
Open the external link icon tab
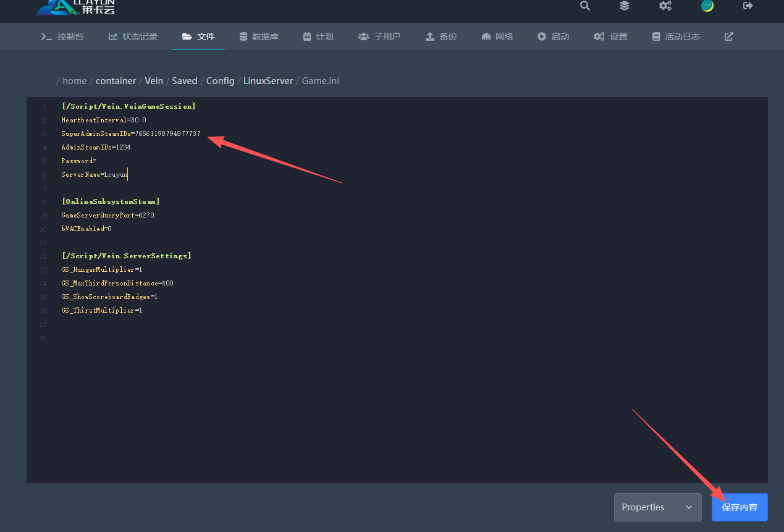(729, 36)
